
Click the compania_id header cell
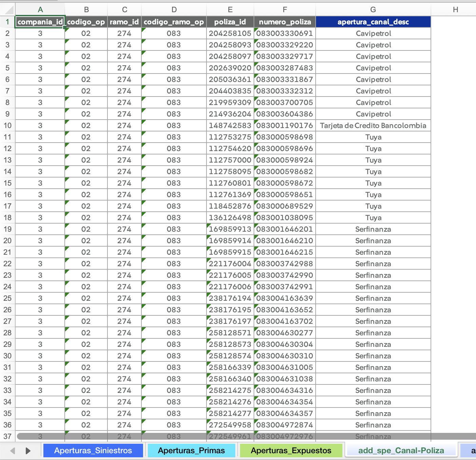click(x=40, y=22)
